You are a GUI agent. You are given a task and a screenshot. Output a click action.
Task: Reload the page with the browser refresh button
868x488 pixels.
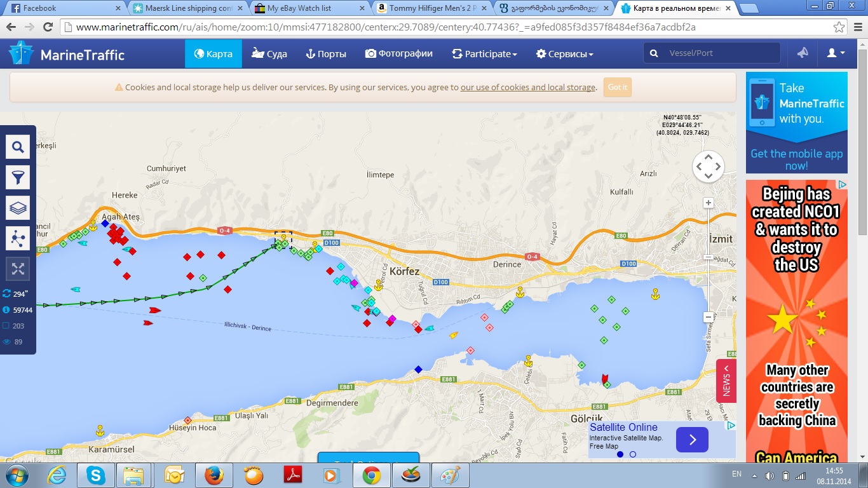[48, 27]
